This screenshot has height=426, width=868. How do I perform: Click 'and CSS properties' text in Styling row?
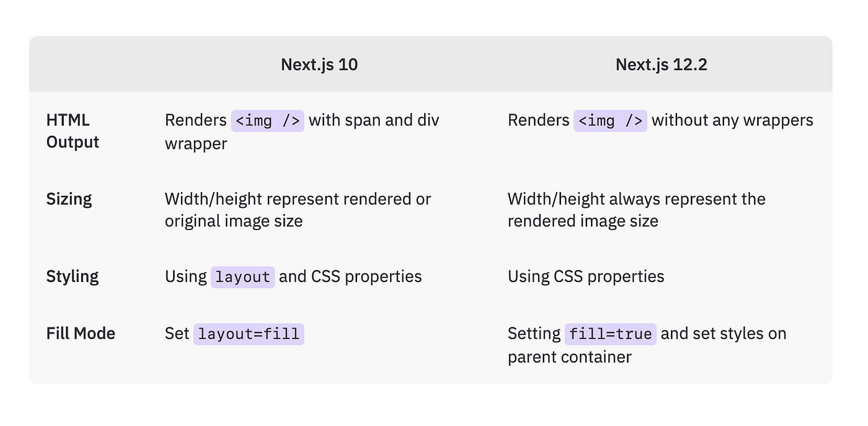pos(350,276)
